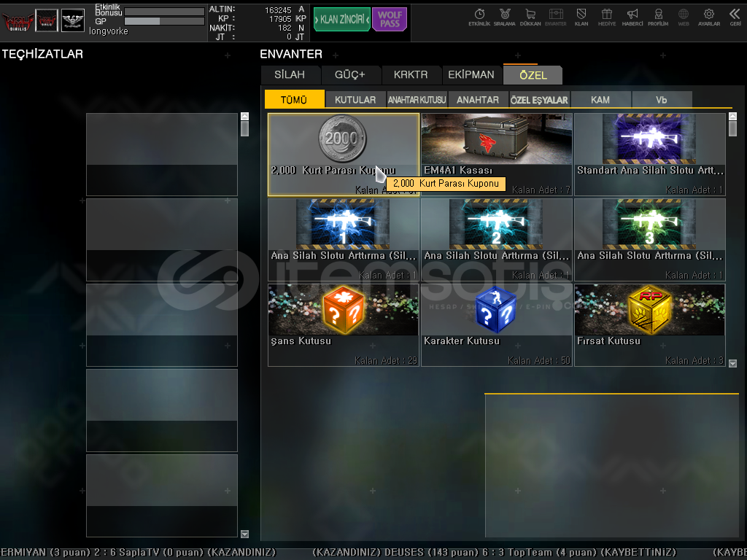
Task: Open the Envanter icon in top bar
Action: [555, 17]
